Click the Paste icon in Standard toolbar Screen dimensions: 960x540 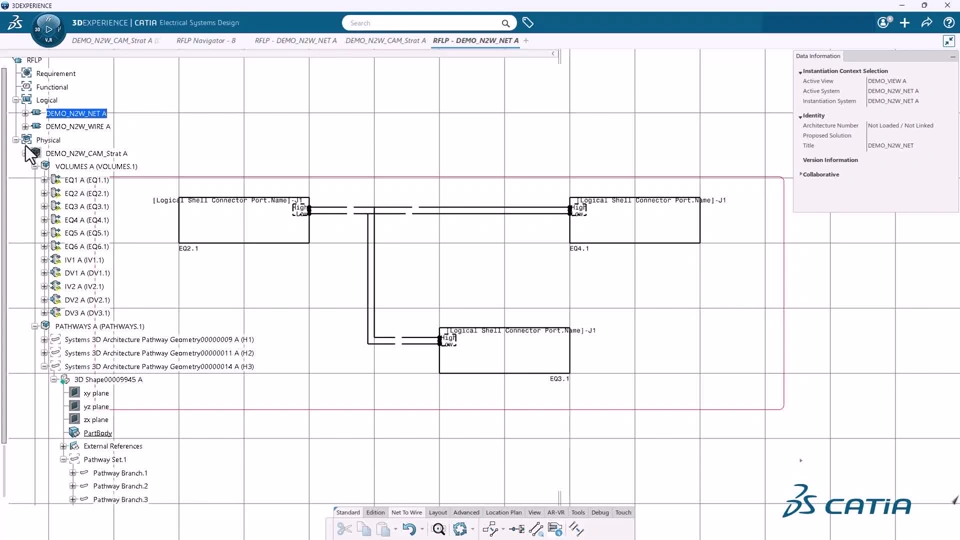(x=383, y=529)
